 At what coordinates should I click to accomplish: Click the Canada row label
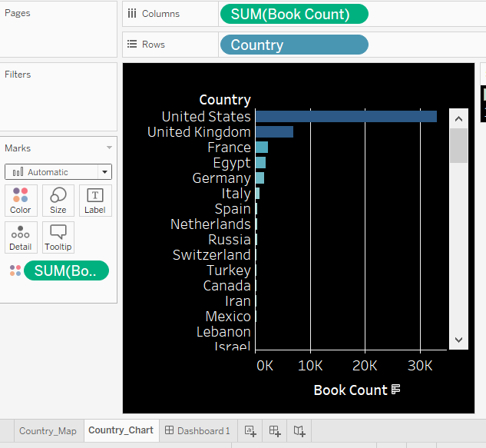pyautogui.click(x=227, y=286)
